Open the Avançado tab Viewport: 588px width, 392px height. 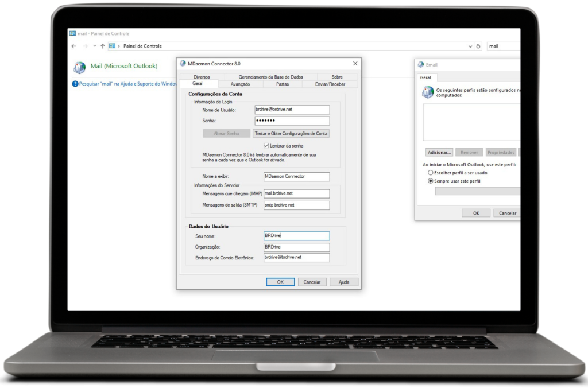coord(240,84)
